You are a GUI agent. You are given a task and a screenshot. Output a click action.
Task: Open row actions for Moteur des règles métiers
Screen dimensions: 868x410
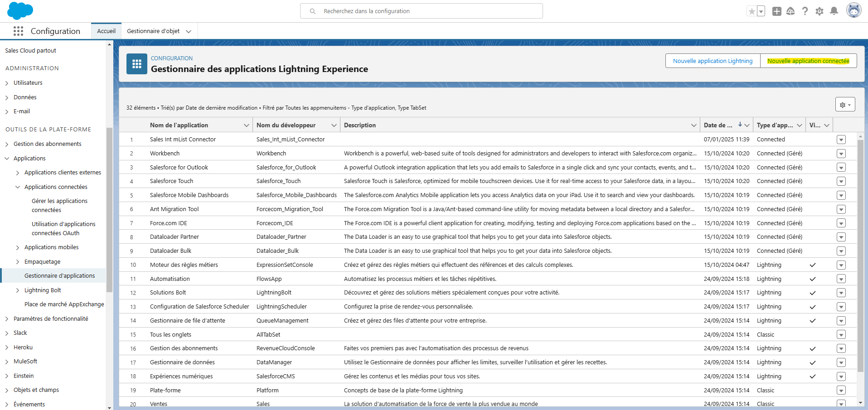(x=841, y=265)
